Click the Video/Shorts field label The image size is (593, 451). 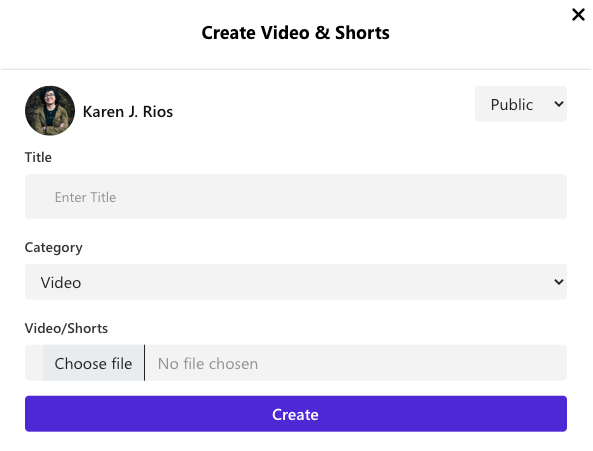(x=66, y=328)
